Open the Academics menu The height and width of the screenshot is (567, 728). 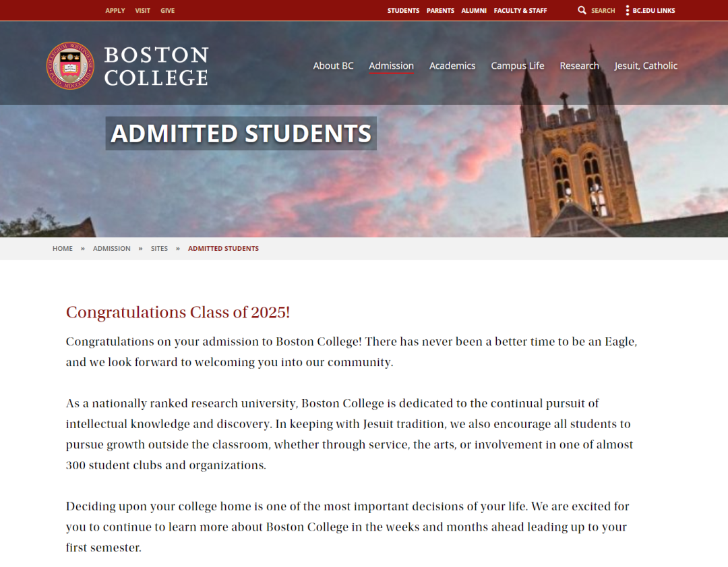click(x=452, y=65)
